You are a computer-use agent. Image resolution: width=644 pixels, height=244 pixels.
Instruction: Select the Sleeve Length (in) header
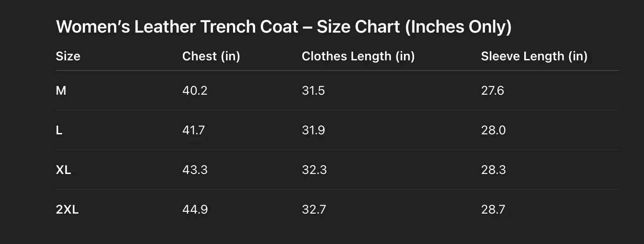tap(534, 56)
